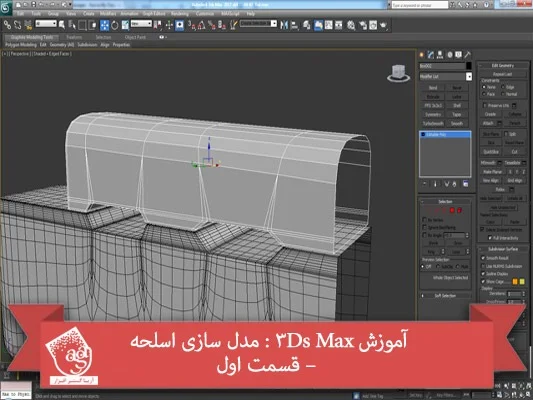
Task: Click the Configure Modifier Sets icon
Action: [x=465, y=184]
